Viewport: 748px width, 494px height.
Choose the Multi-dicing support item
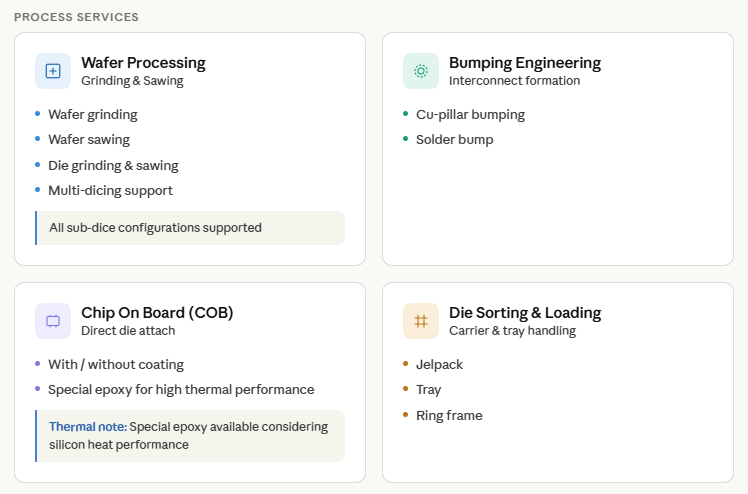coord(110,190)
